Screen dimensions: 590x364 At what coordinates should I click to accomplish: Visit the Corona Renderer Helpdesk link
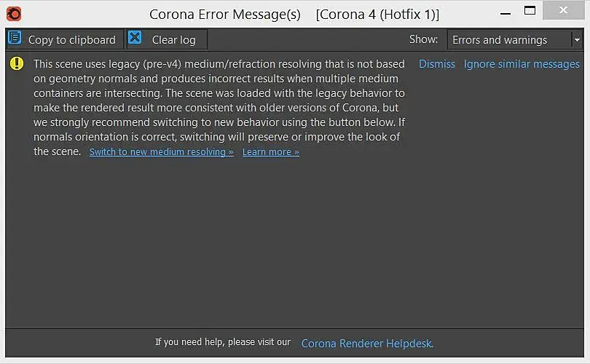point(367,343)
